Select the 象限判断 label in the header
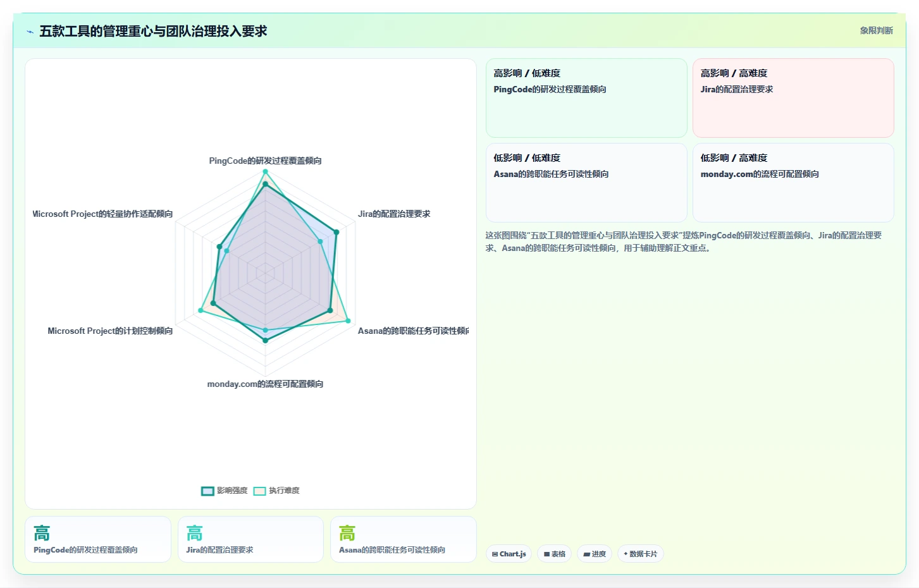 click(876, 30)
